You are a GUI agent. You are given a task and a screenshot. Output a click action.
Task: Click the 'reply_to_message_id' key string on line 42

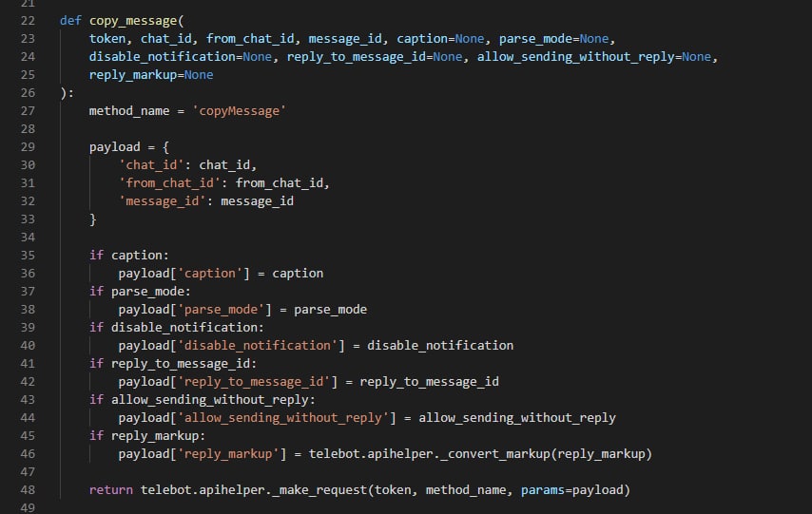254,382
